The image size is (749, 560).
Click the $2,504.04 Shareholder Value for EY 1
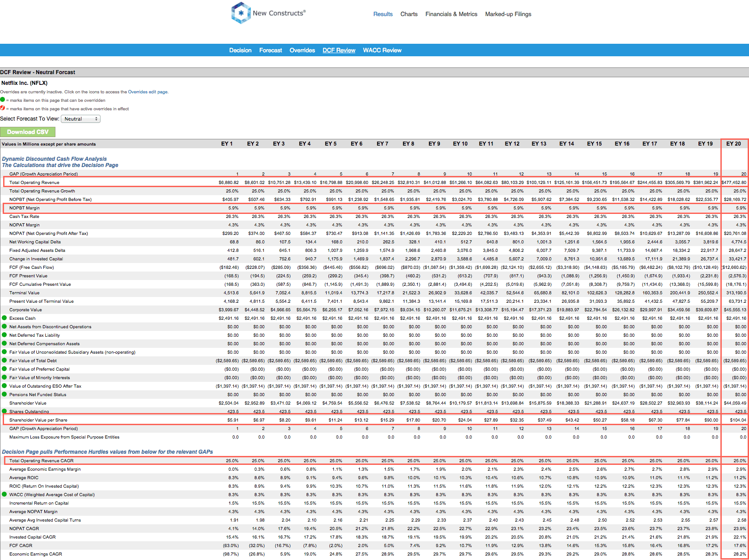228,403
